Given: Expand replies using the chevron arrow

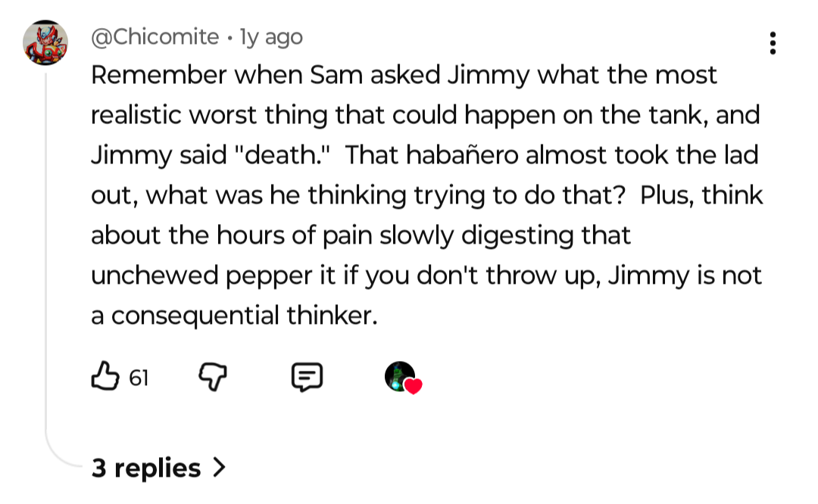Looking at the screenshot, I should (219, 468).
